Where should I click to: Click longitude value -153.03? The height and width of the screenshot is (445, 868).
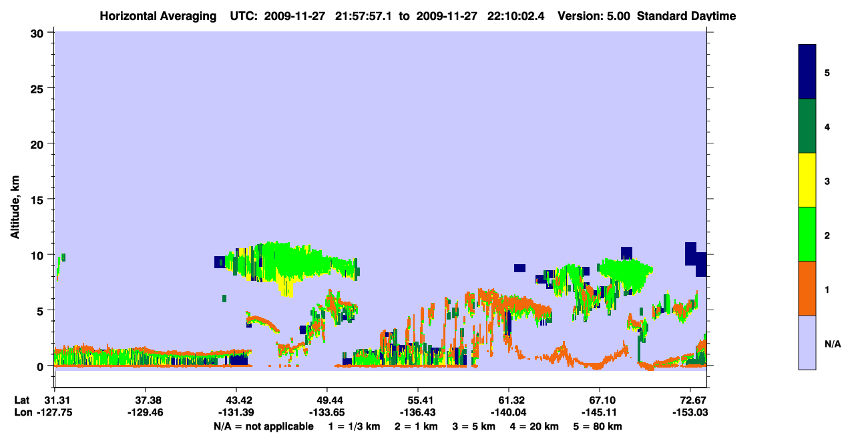click(690, 413)
